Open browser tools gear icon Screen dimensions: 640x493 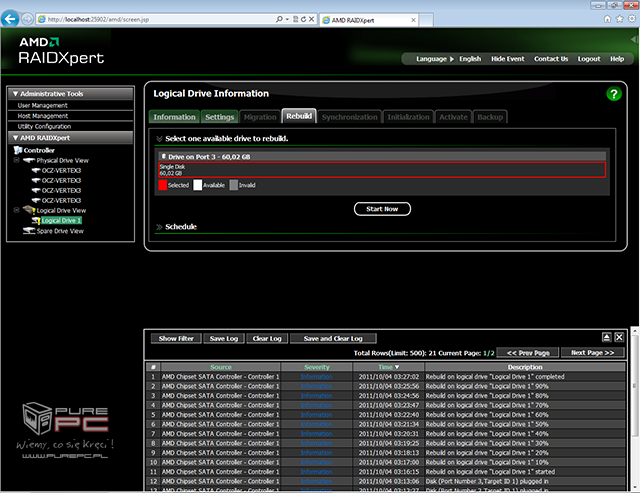pyautogui.click(x=632, y=19)
